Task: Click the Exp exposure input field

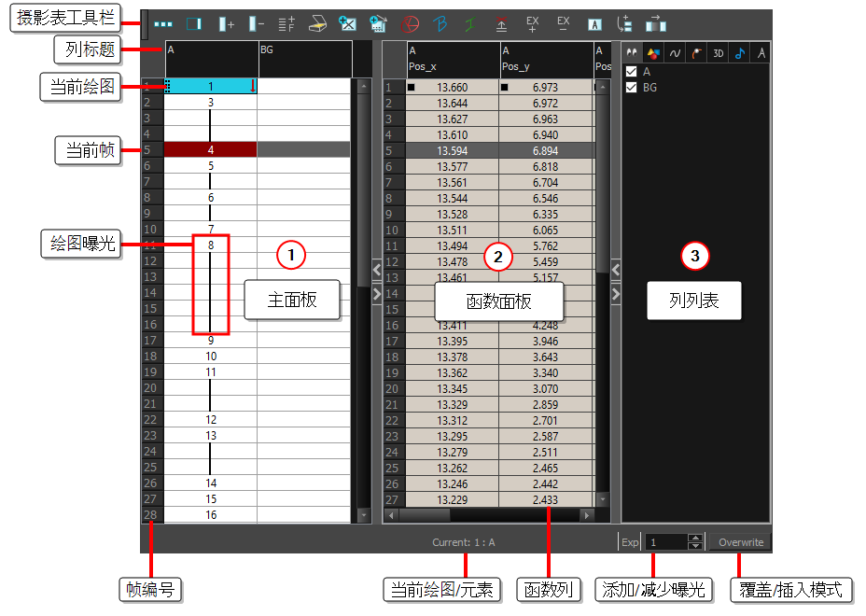Action: [x=666, y=542]
